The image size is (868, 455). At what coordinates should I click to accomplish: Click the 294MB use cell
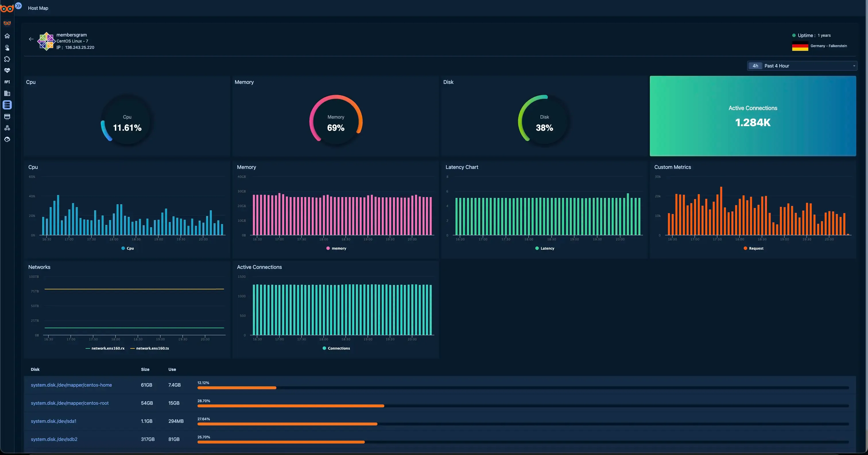coord(176,421)
